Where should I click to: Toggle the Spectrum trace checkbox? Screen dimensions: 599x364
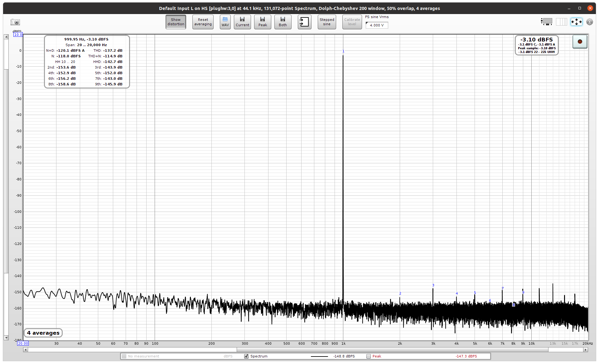pyautogui.click(x=246, y=356)
